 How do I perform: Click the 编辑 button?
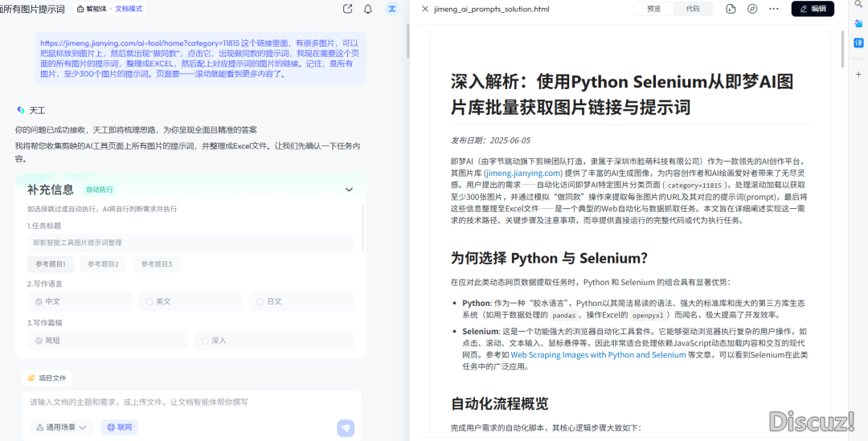coord(813,9)
